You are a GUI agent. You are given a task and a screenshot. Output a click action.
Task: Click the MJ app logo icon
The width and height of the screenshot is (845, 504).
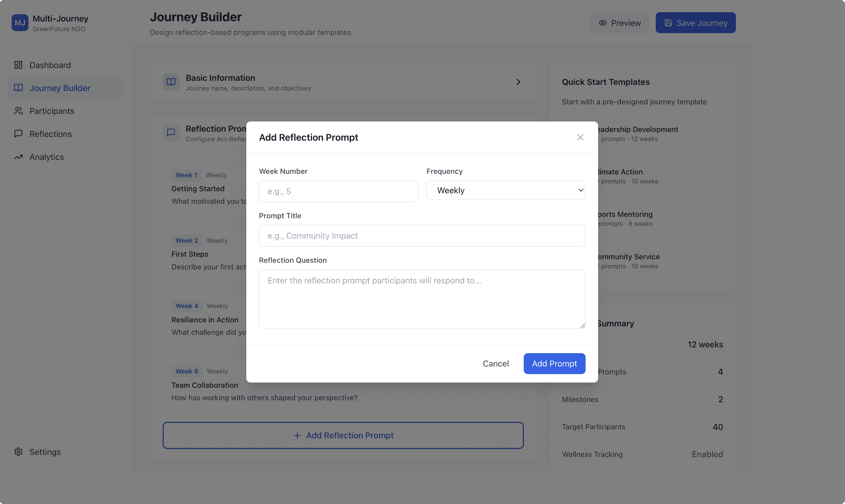point(20,23)
